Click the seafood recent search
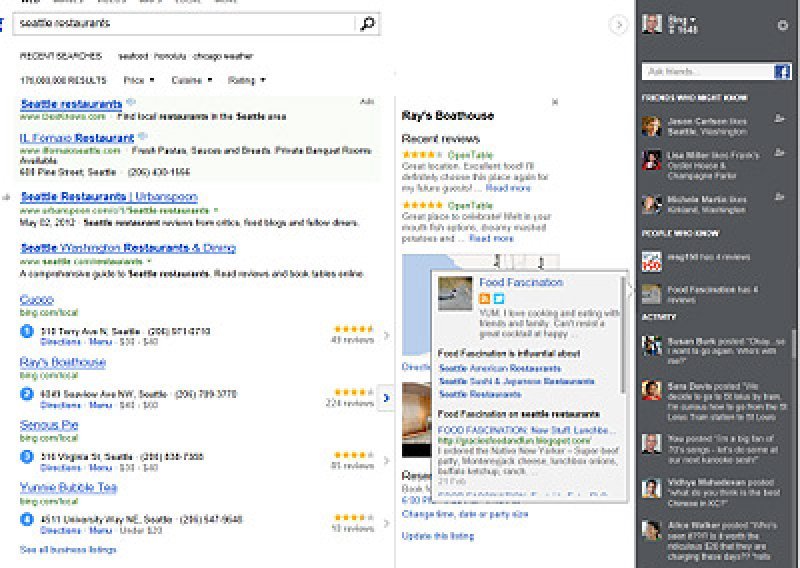The width and height of the screenshot is (800, 568). coord(133,56)
